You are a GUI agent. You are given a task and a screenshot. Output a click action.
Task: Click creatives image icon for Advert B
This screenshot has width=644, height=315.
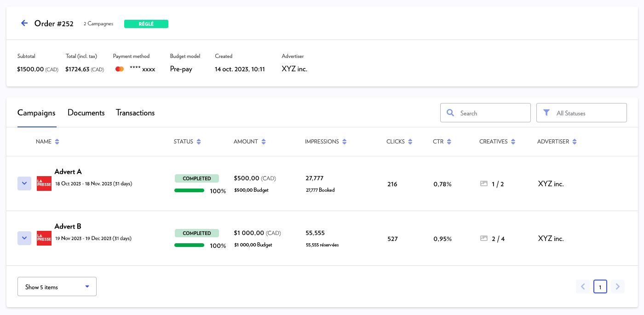coord(483,238)
